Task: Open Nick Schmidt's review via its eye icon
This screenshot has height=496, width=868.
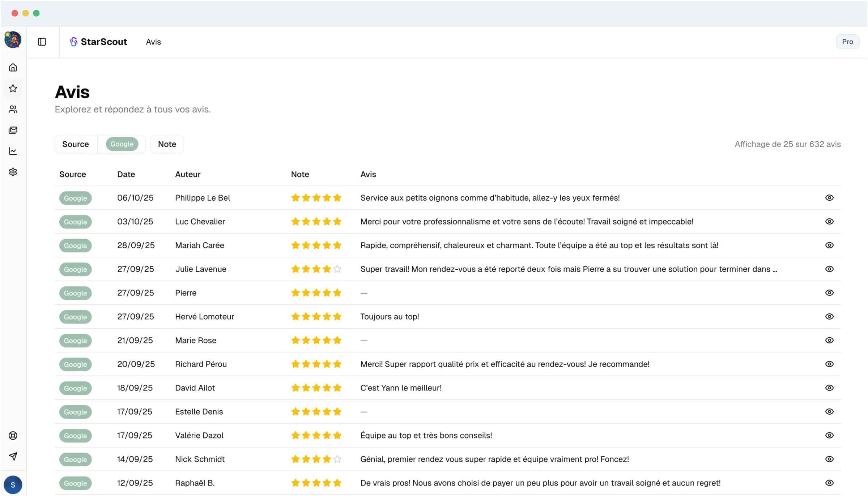Action: (x=829, y=459)
